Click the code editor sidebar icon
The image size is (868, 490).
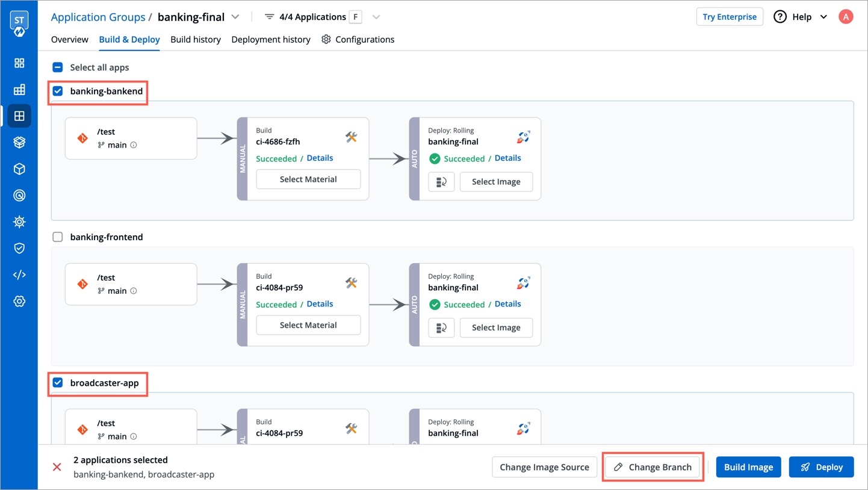[x=19, y=274]
